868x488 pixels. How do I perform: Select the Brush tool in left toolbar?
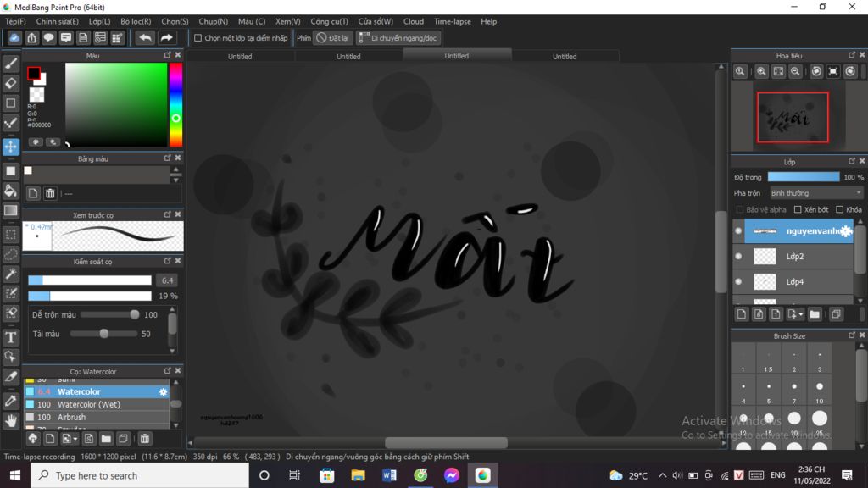[10, 64]
